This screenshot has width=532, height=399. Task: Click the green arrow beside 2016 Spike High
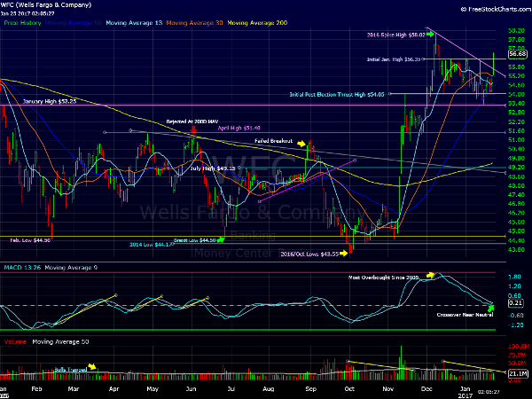tap(431, 34)
